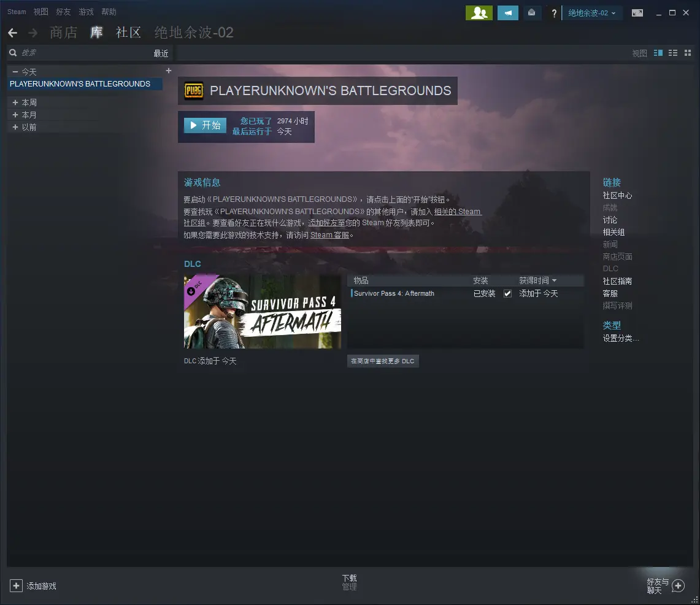Open the Survivor Pass 4 Aftermath thumbnail
Viewport: 700px width, 605px height.
point(263,311)
